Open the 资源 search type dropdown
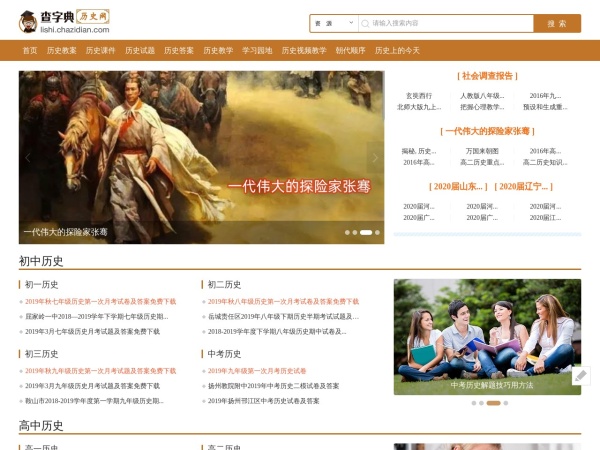 pyautogui.click(x=333, y=23)
